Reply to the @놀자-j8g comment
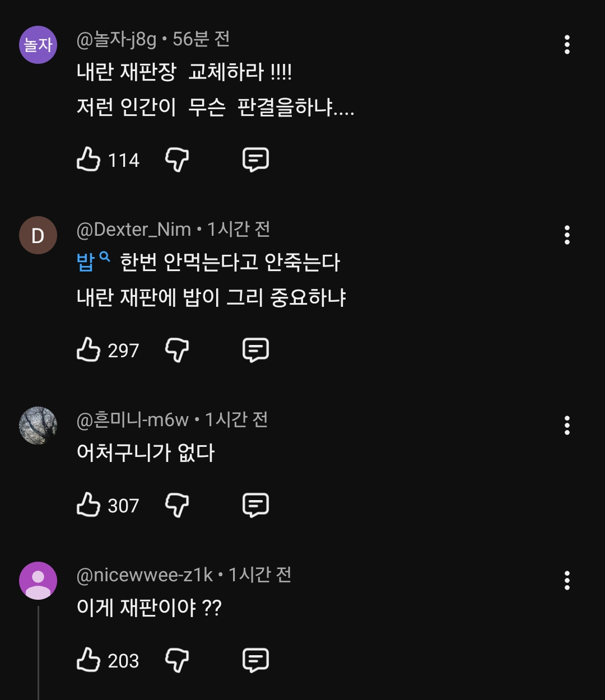 [255, 160]
